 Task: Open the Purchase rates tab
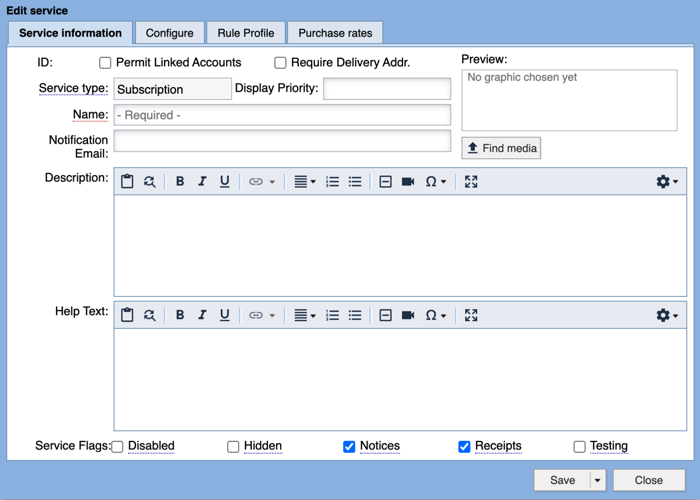(335, 33)
